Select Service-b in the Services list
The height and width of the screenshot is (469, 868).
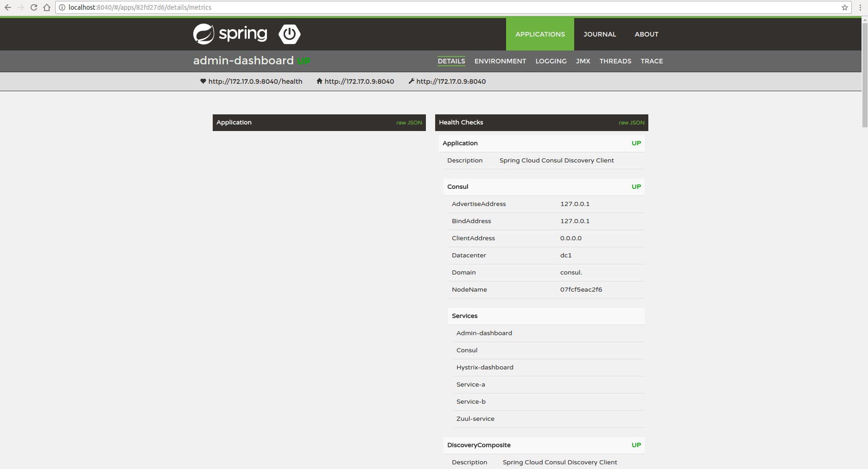471,401
